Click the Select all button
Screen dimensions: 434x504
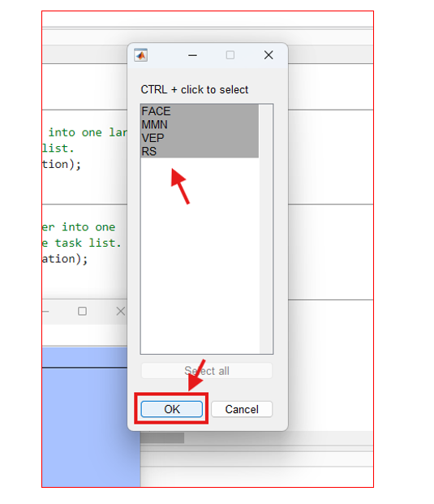[207, 371]
